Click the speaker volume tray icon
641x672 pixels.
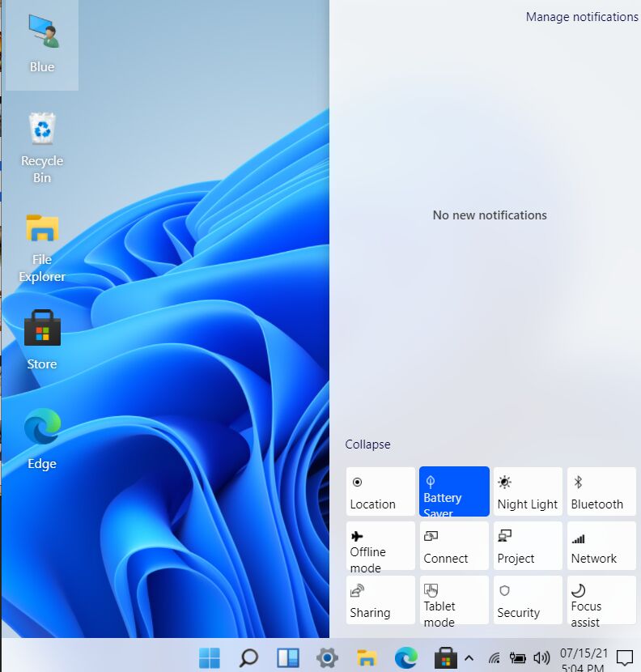coord(541,658)
